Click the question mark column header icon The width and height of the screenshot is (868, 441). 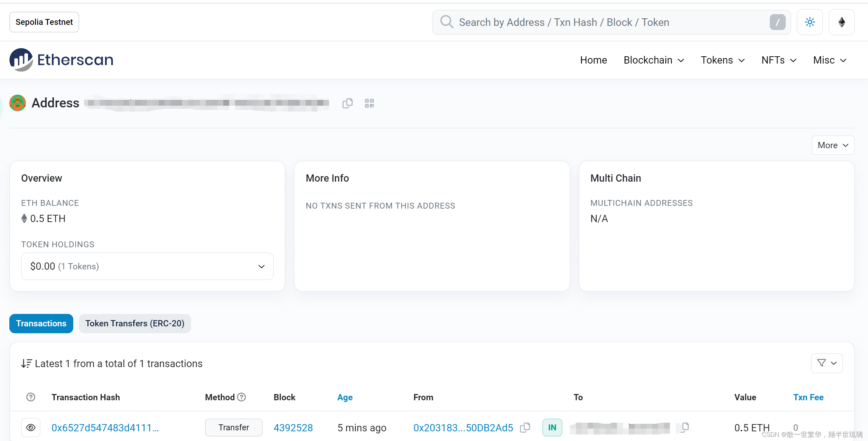tap(31, 397)
